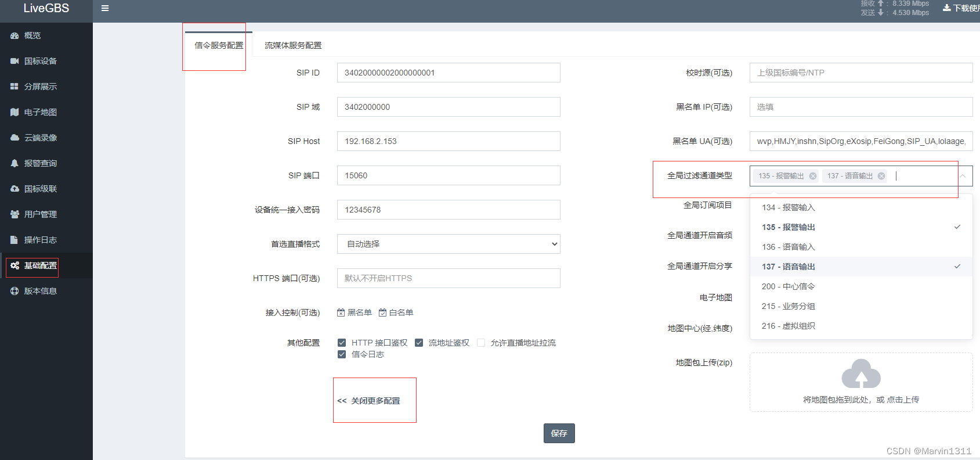Click << 关闭更多配置 link
980x460 pixels.
[x=369, y=401]
